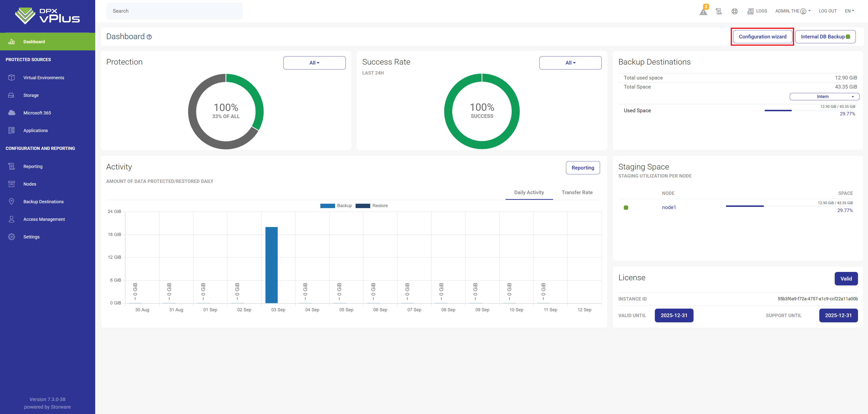Click the task console scroll icon
The image size is (868, 414).
pyautogui.click(x=718, y=11)
